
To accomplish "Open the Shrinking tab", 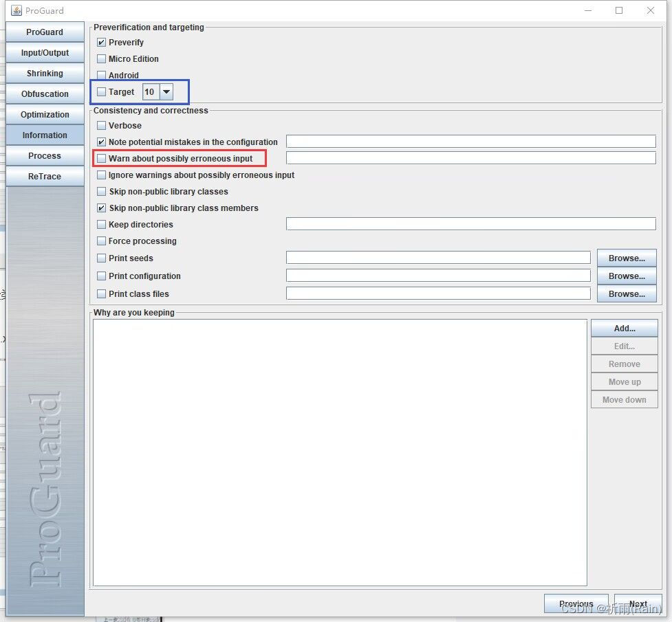I will pos(45,74).
